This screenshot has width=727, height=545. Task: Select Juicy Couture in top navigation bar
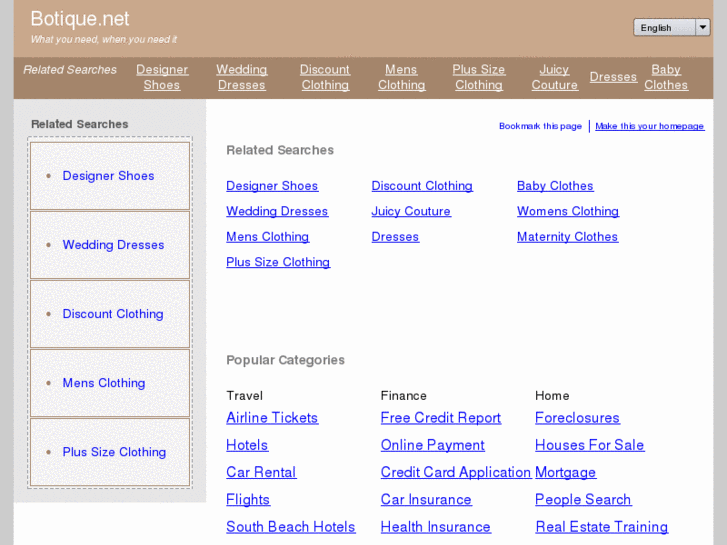click(554, 77)
